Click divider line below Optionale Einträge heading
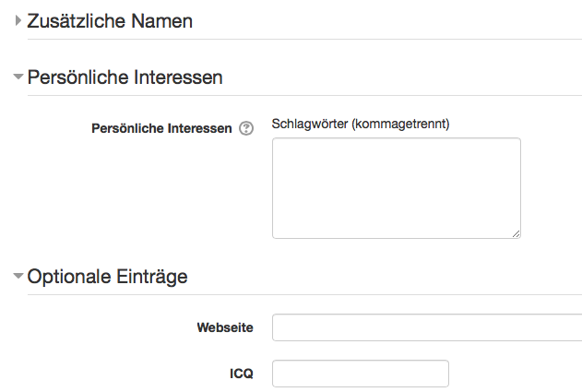The width and height of the screenshot is (582, 392). [x=304, y=295]
